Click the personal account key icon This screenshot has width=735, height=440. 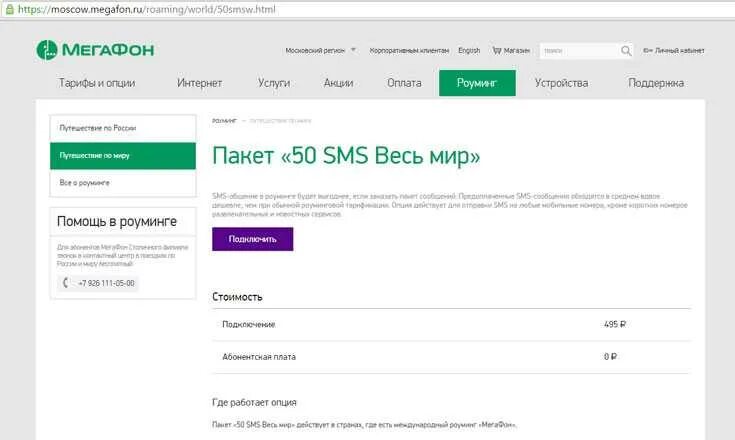coord(647,50)
